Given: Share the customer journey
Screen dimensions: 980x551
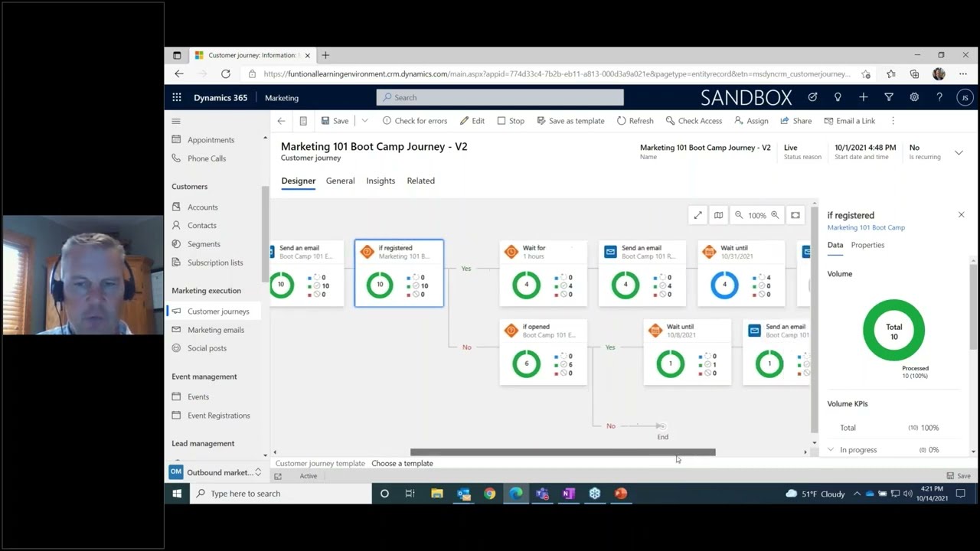Looking at the screenshot, I should point(795,121).
